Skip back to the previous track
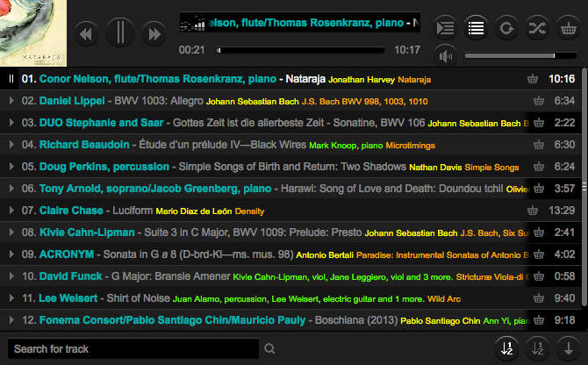Image resolution: width=588 pixels, height=365 pixels. pos(86,34)
